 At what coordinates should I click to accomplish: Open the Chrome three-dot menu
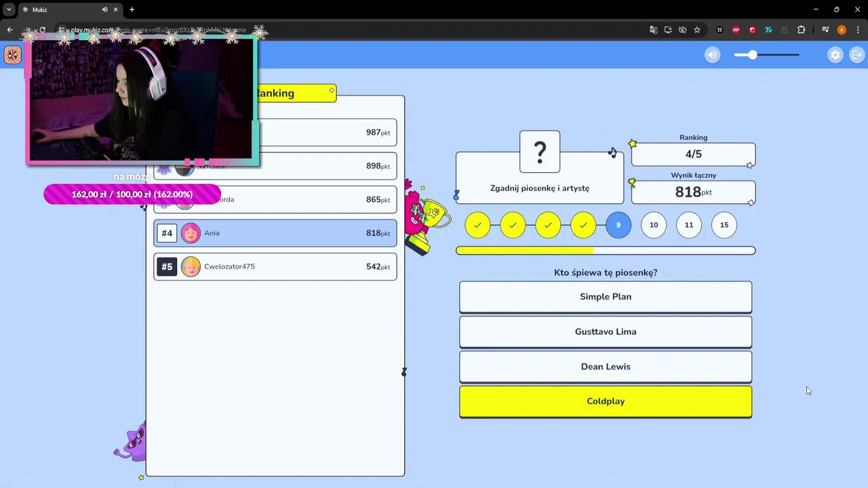click(x=858, y=30)
